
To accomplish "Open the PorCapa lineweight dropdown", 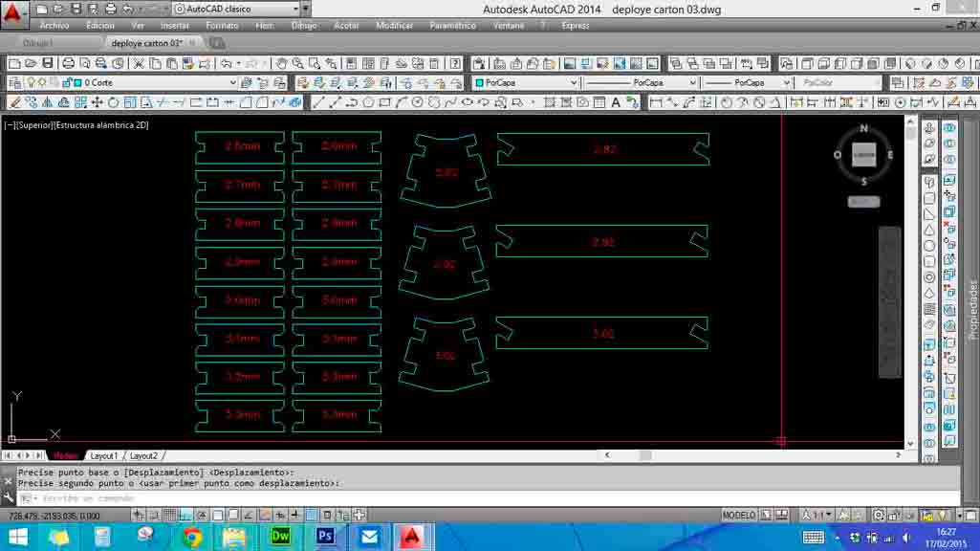I will 786,82.
